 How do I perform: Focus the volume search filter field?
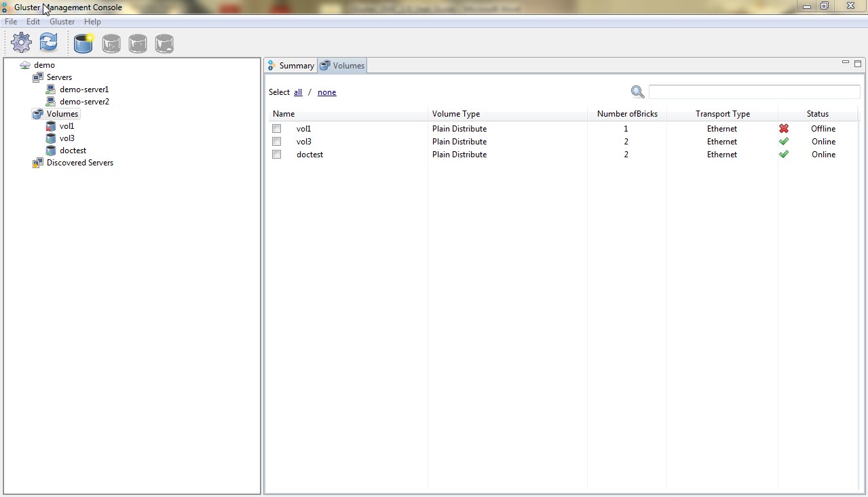click(754, 92)
